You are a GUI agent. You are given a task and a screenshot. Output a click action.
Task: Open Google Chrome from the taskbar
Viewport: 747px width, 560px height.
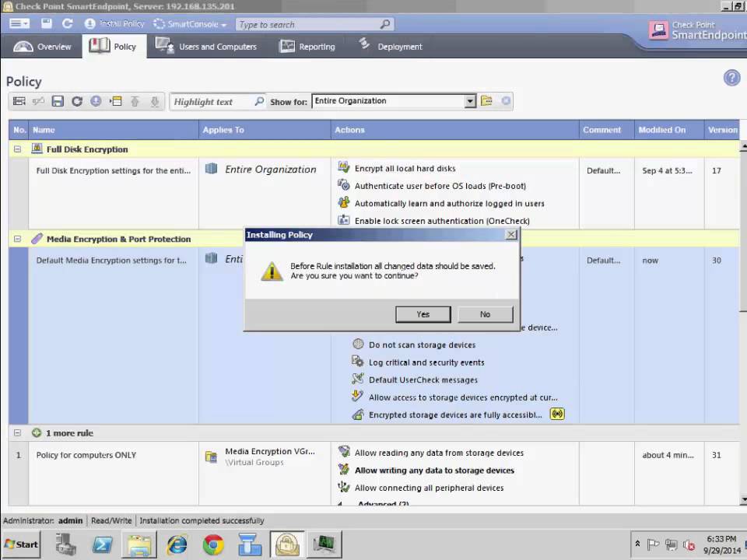tap(213, 544)
